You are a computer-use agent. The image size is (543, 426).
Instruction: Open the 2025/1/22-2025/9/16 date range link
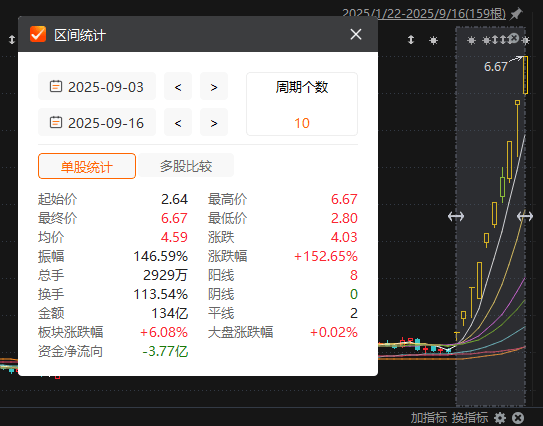click(x=424, y=14)
